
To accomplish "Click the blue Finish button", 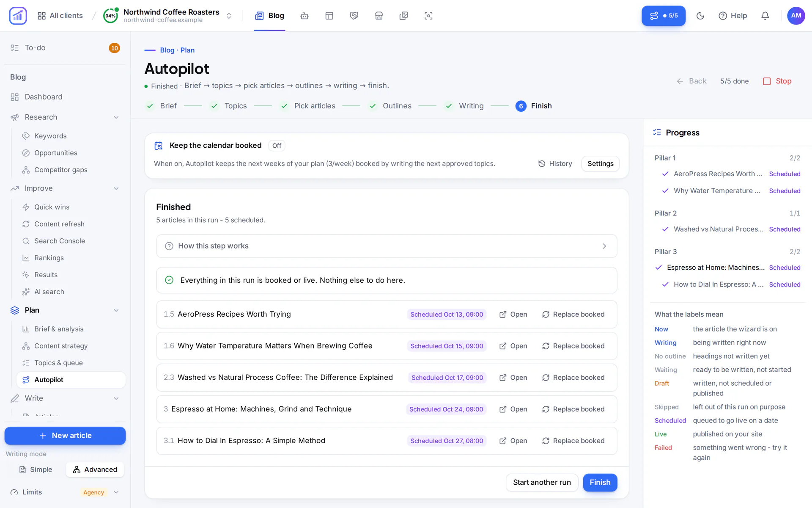I will click(x=600, y=482).
